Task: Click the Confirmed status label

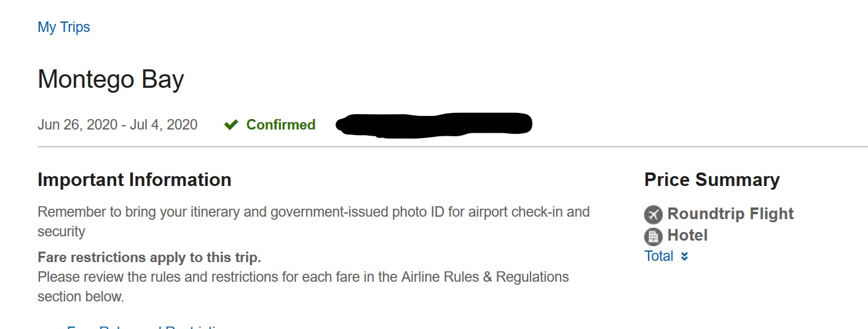Action: tap(280, 125)
